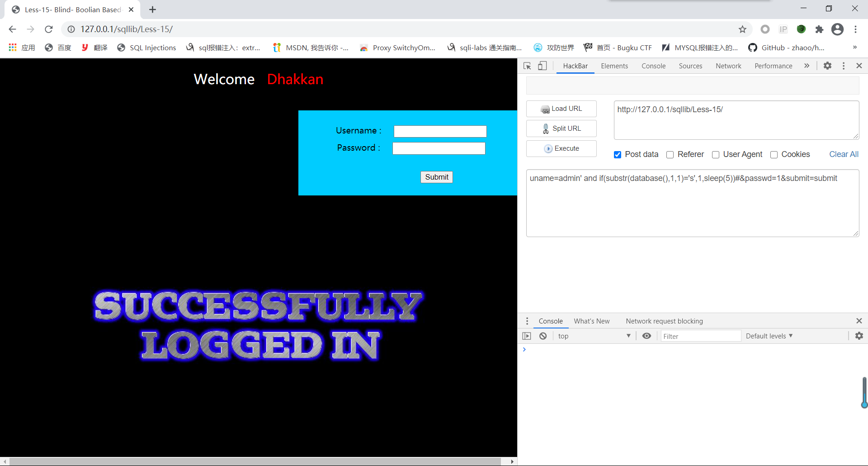Image resolution: width=868 pixels, height=466 pixels.
Task: Click the Username input field
Action: coord(440,131)
